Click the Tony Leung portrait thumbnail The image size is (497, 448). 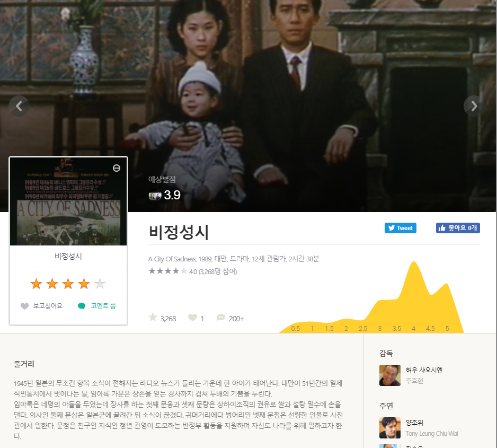[x=390, y=428]
